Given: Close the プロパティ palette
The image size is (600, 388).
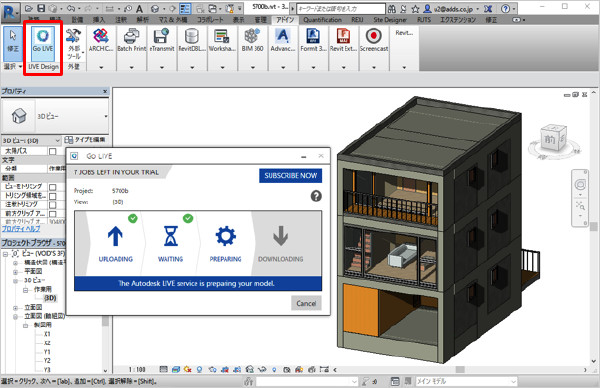Looking at the screenshot, I should pos(105,91).
